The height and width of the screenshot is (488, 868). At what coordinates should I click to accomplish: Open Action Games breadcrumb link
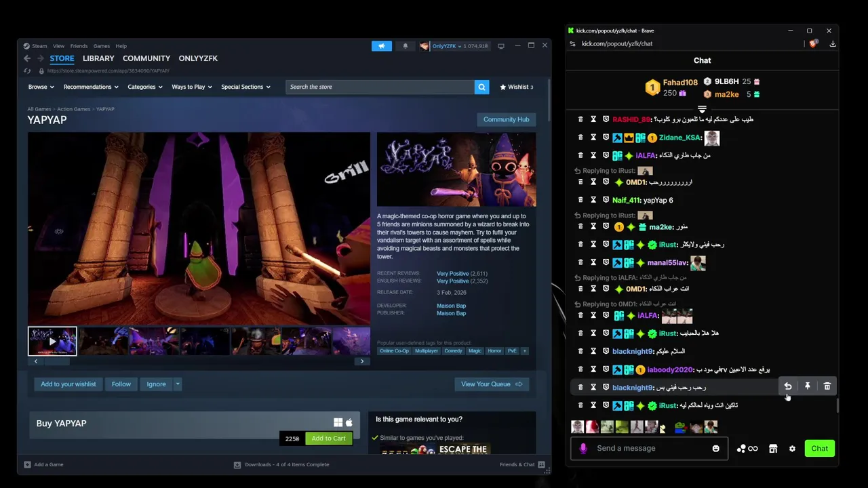point(73,109)
